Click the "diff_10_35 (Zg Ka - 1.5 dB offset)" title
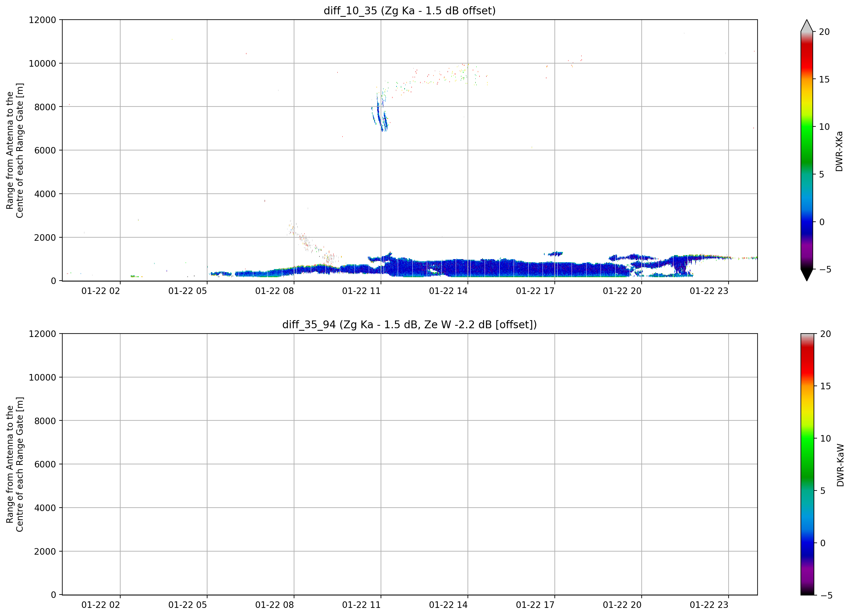851x616 pixels. (409, 11)
